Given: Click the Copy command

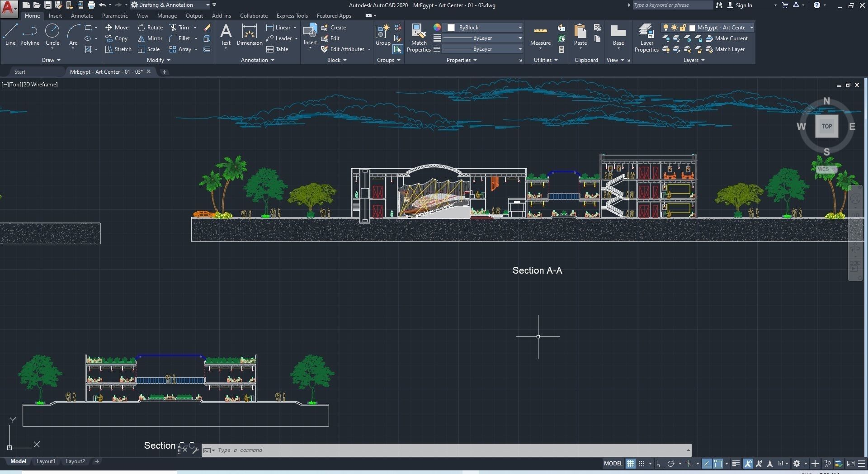Looking at the screenshot, I should click(117, 38).
